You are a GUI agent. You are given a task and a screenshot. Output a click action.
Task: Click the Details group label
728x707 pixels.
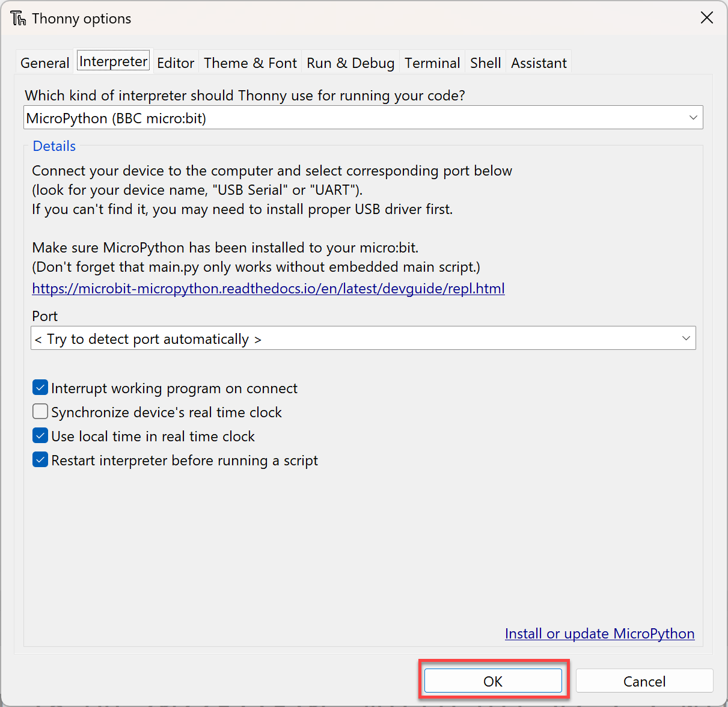(54, 146)
